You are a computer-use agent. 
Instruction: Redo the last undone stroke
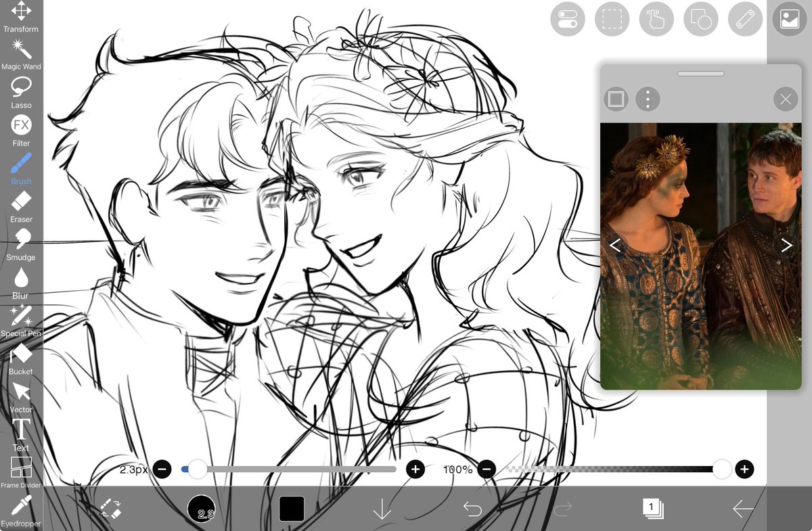click(563, 509)
